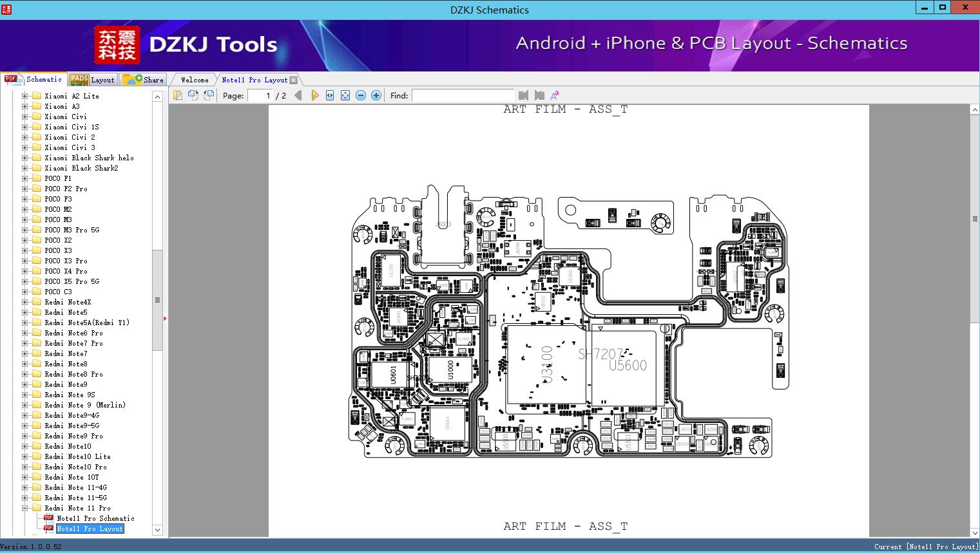Expand the POCO X5 Pro 5G folder
The width and height of the screenshot is (980, 553).
pyautogui.click(x=25, y=281)
